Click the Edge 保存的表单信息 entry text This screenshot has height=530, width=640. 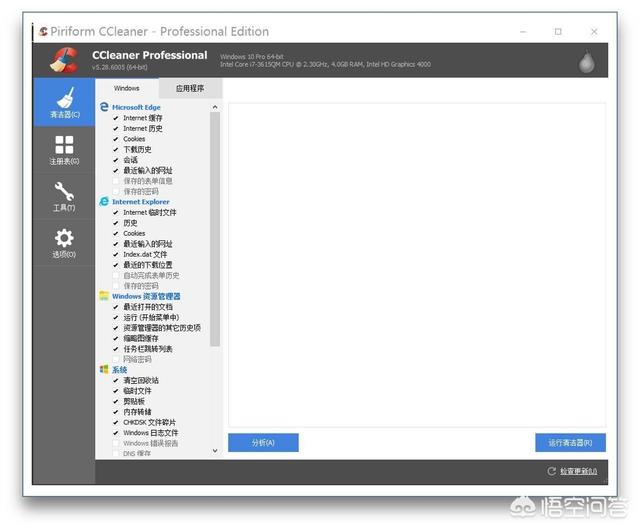point(148,181)
